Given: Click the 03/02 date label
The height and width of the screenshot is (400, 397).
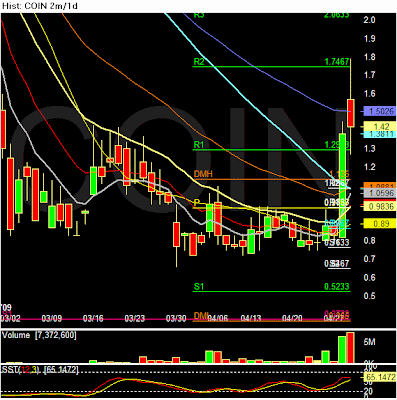Looking at the screenshot, I should pos(11,318).
